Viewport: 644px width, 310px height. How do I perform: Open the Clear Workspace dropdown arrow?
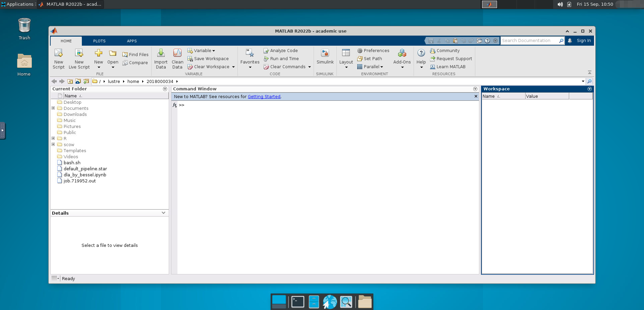(x=233, y=67)
